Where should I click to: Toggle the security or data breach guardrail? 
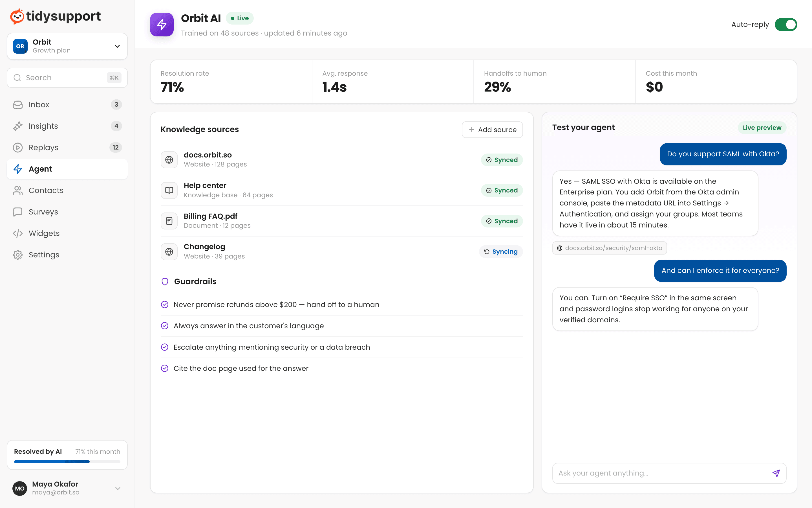click(165, 347)
